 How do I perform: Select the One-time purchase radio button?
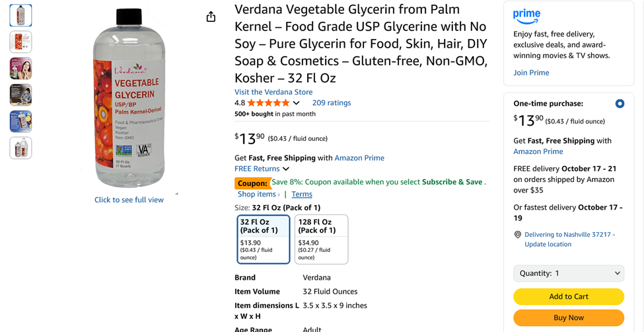pyautogui.click(x=619, y=104)
